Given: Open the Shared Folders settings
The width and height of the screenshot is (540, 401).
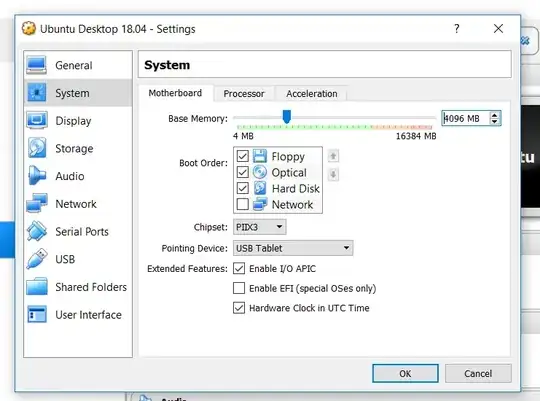Looking at the screenshot, I should click(x=78, y=287).
